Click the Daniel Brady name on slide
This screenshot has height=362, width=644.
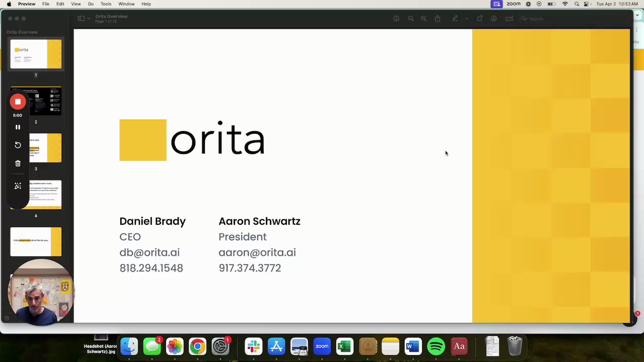click(152, 221)
